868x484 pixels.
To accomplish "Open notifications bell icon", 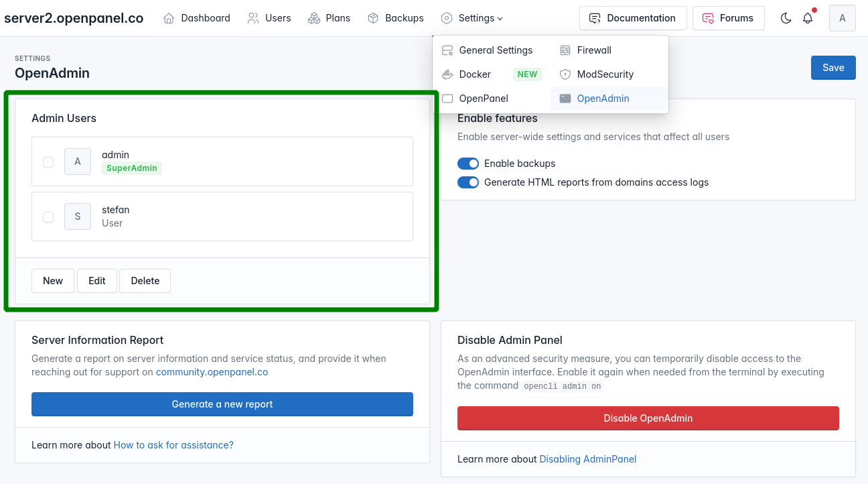I will tap(808, 18).
